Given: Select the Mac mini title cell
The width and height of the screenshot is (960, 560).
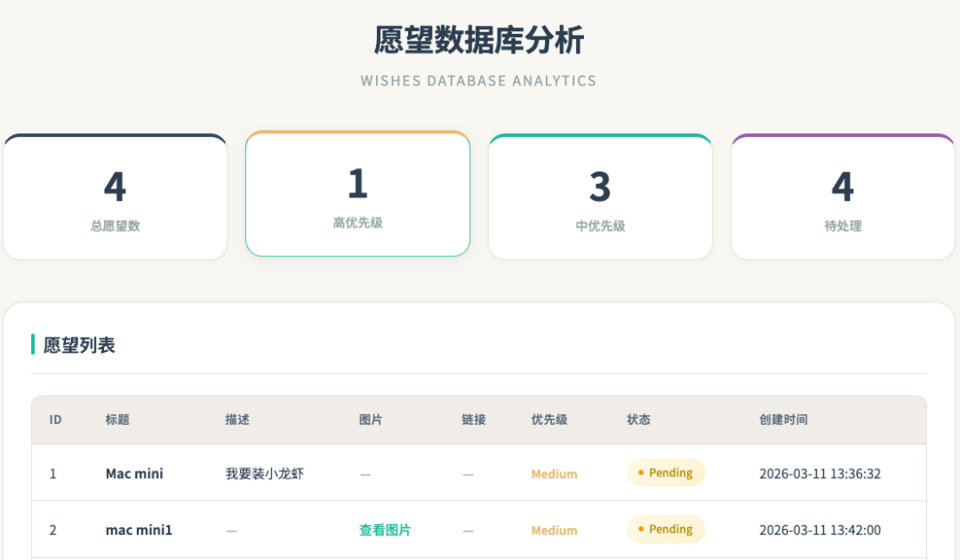Looking at the screenshot, I should click(x=134, y=474).
